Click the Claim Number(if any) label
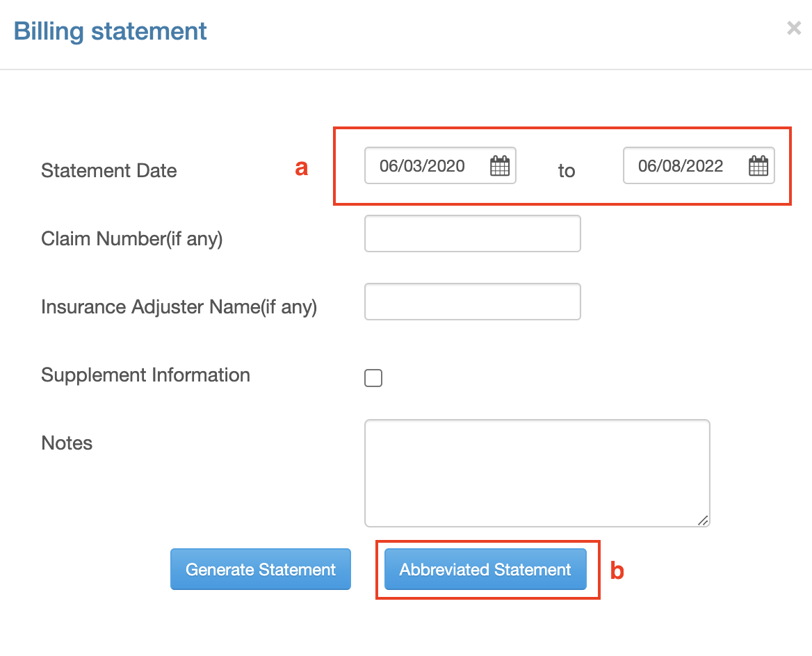Viewport: 812px width, 656px height. [131, 238]
